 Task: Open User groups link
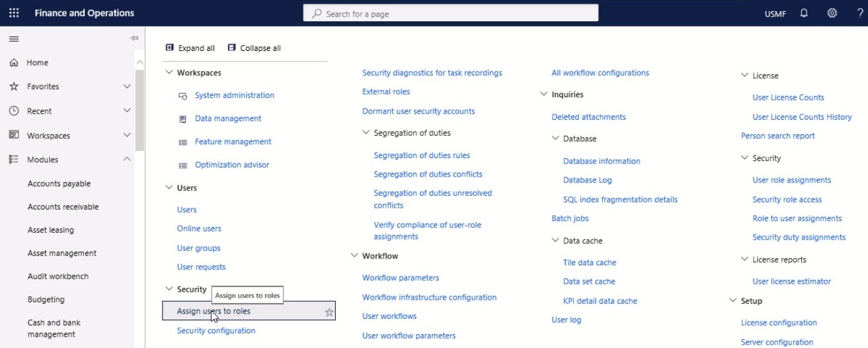(x=198, y=248)
